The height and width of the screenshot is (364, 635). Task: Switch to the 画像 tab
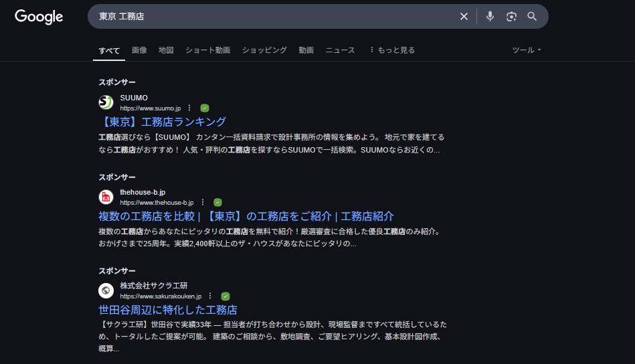(139, 50)
